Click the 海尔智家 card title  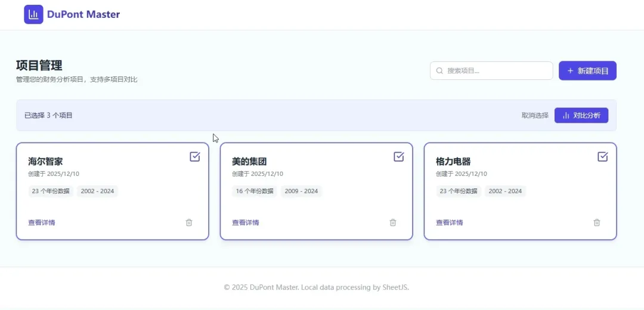[45, 162]
